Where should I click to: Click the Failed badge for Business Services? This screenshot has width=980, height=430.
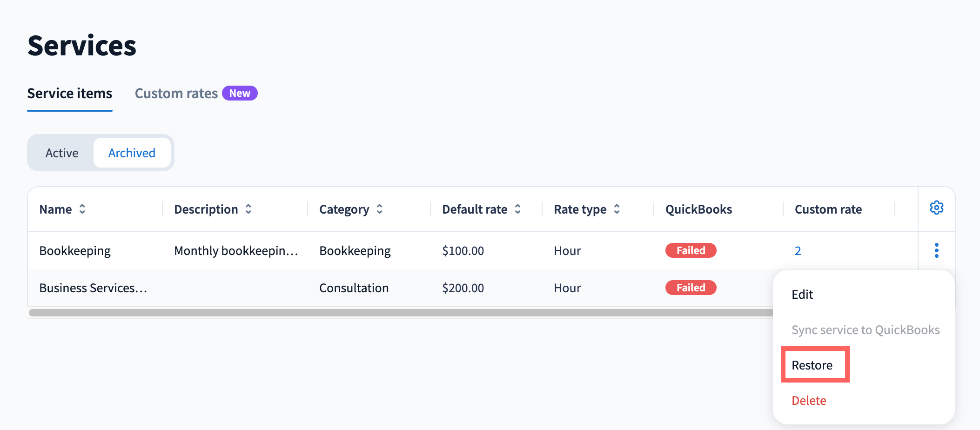click(691, 288)
